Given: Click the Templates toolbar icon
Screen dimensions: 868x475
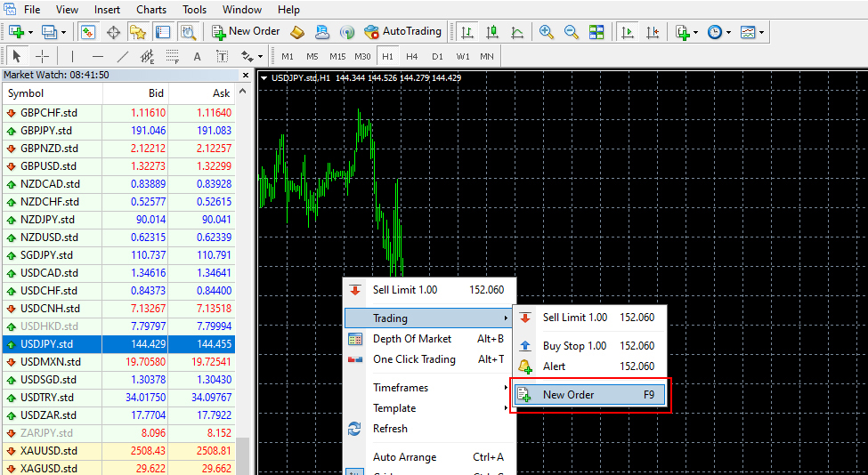Looking at the screenshot, I should point(748,32).
